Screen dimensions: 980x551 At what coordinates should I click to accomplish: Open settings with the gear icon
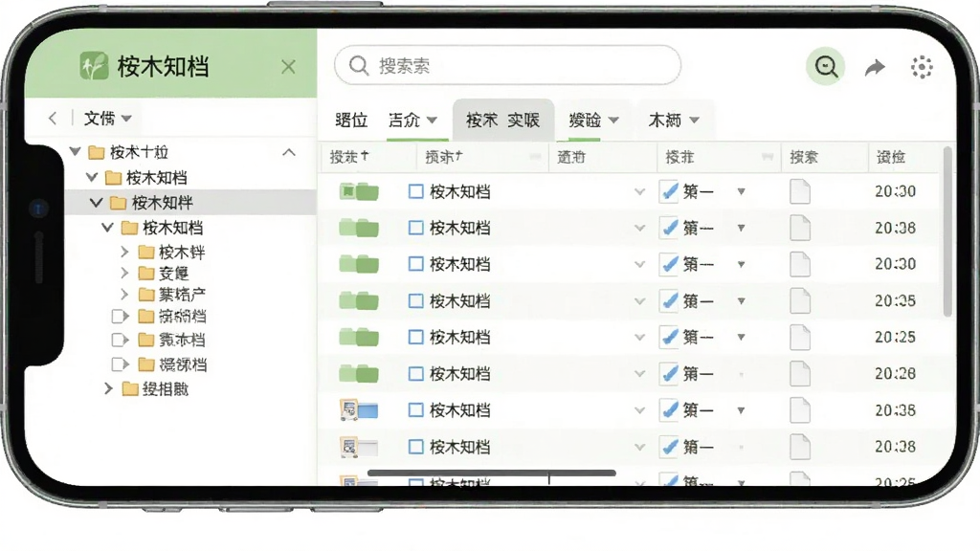(x=922, y=67)
